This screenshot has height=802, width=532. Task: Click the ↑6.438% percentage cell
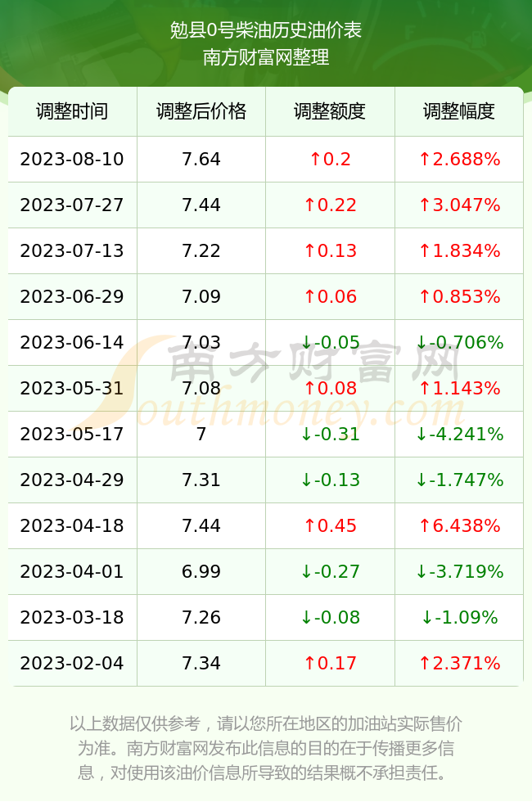[459, 525]
